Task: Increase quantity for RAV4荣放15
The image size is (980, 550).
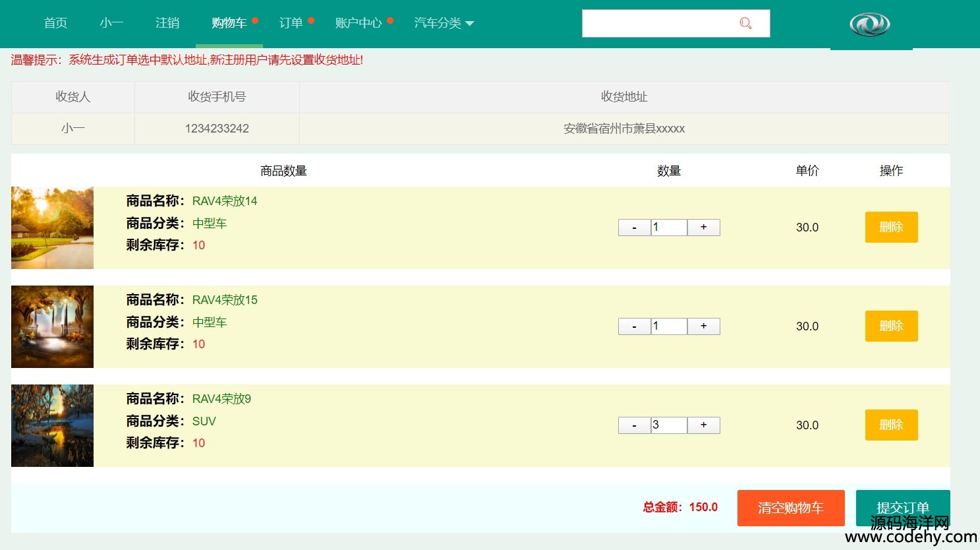Action: [x=704, y=326]
